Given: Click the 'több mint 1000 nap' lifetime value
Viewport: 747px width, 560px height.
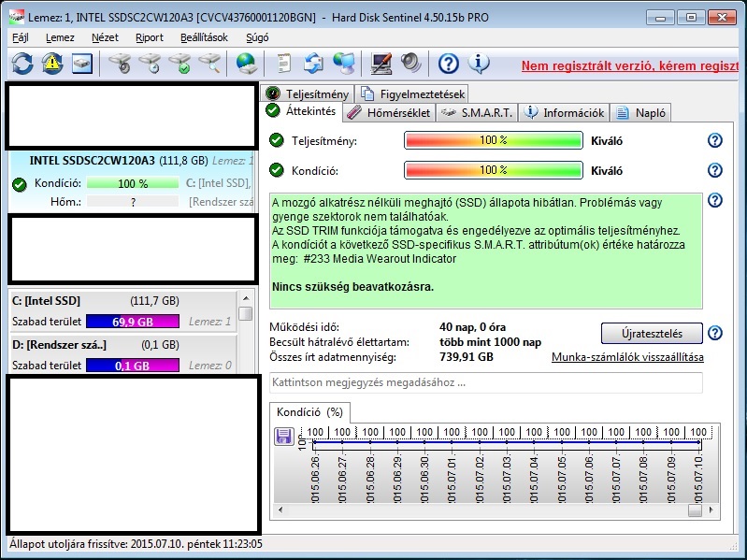Looking at the screenshot, I should click(490, 342).
